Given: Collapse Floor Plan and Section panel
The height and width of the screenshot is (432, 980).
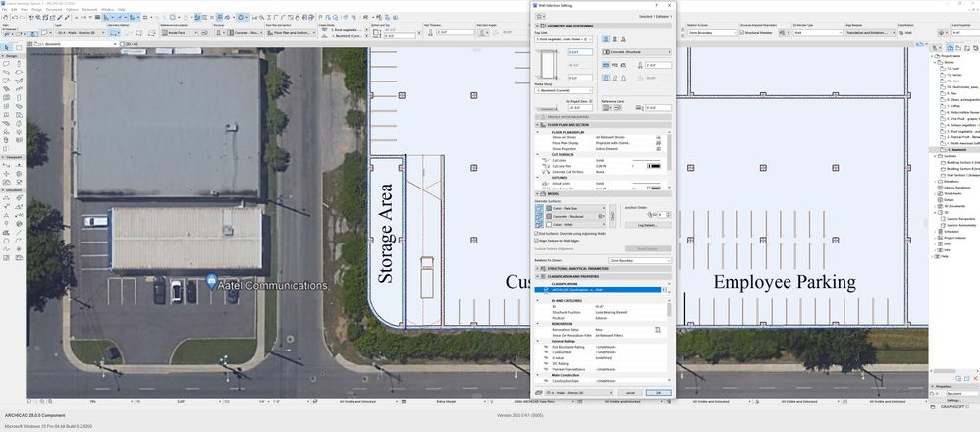Looking at the screenshot, I should [537, 125].
